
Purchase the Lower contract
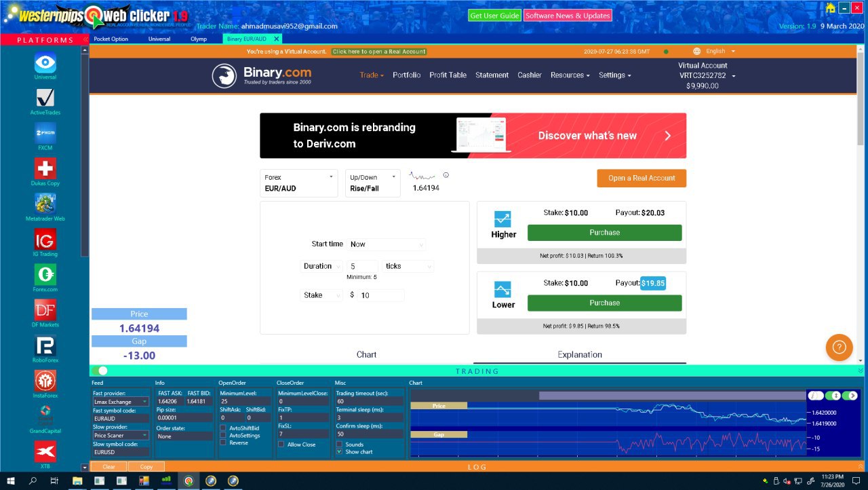[604, 303]
